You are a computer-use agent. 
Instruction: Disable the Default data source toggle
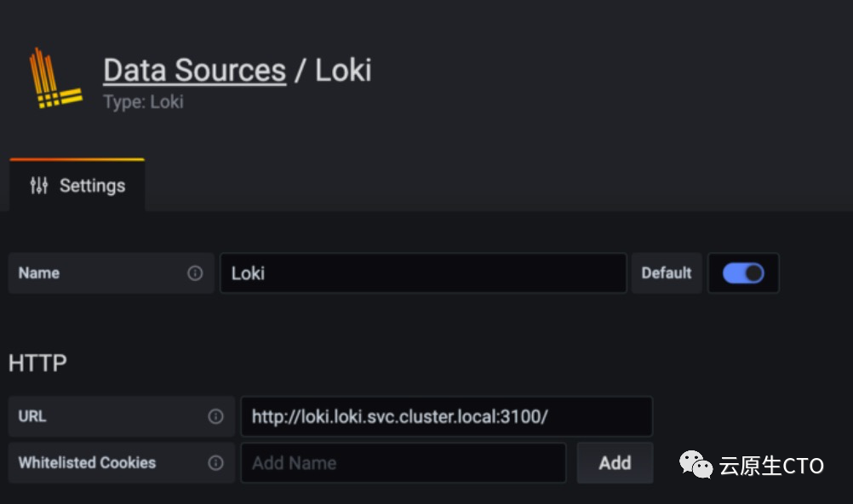pyautogui.click(x=743, y=273)
